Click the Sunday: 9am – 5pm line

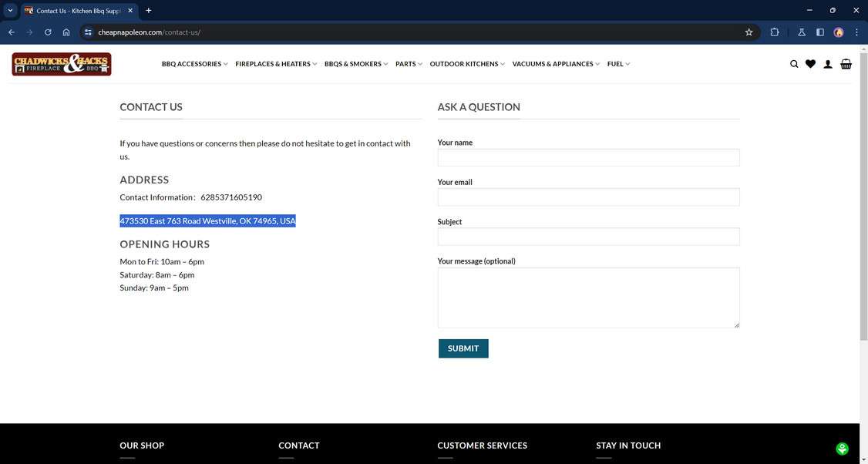click(154, 288)
